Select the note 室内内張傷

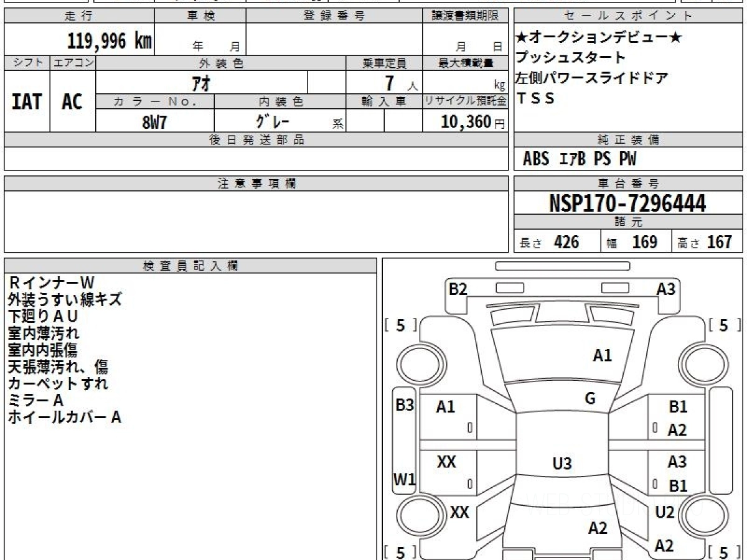42,350
